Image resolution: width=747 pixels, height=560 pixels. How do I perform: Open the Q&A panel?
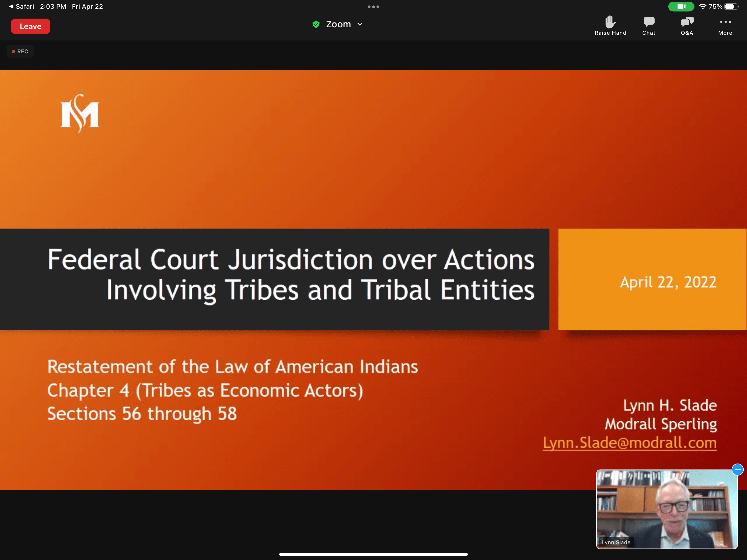point(687,22)
